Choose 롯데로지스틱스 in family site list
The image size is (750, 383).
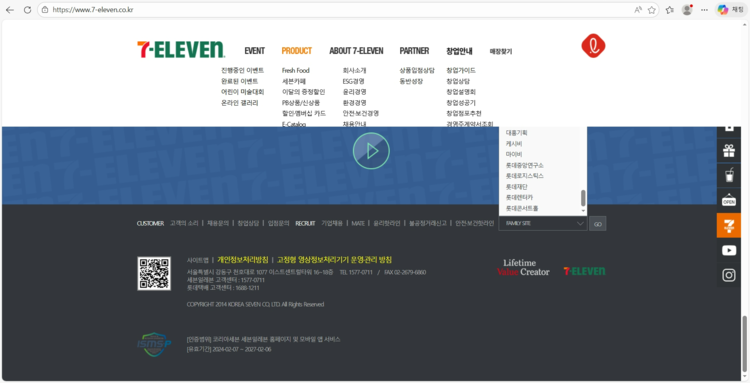tap(525, 175)
